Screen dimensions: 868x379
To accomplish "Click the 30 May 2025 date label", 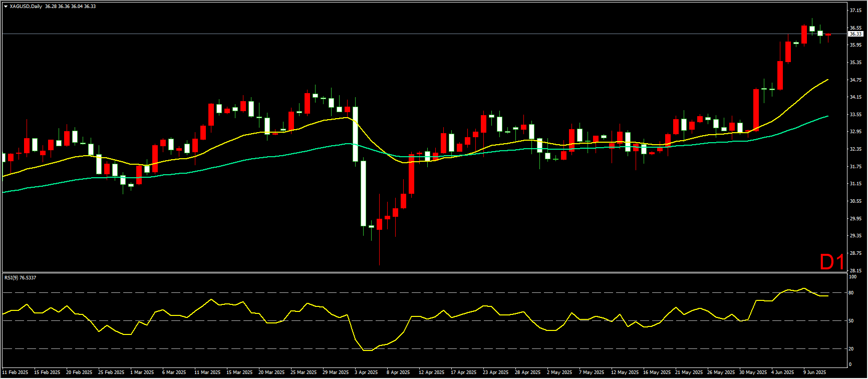I will point(753,372).
